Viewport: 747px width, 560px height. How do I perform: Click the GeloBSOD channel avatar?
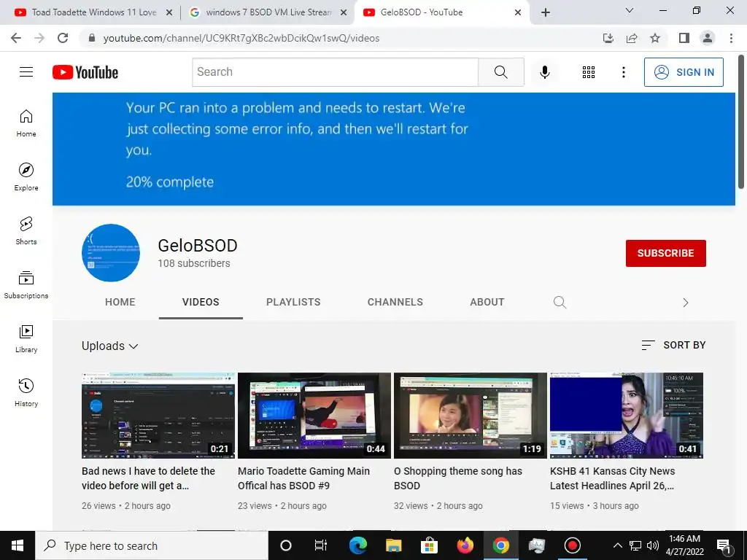coord(111,253)
